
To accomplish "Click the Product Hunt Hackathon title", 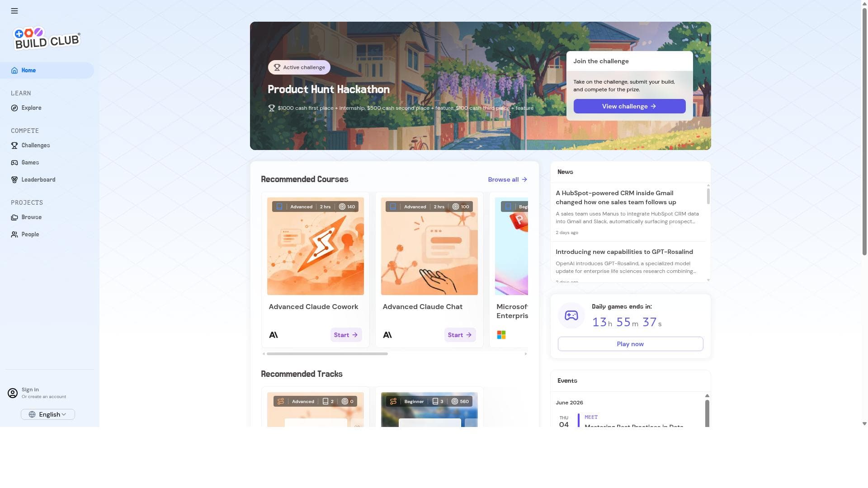I will [329, 89].
